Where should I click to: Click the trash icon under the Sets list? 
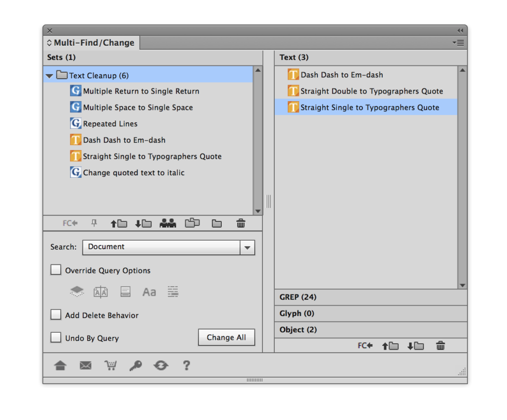[241, 223]
